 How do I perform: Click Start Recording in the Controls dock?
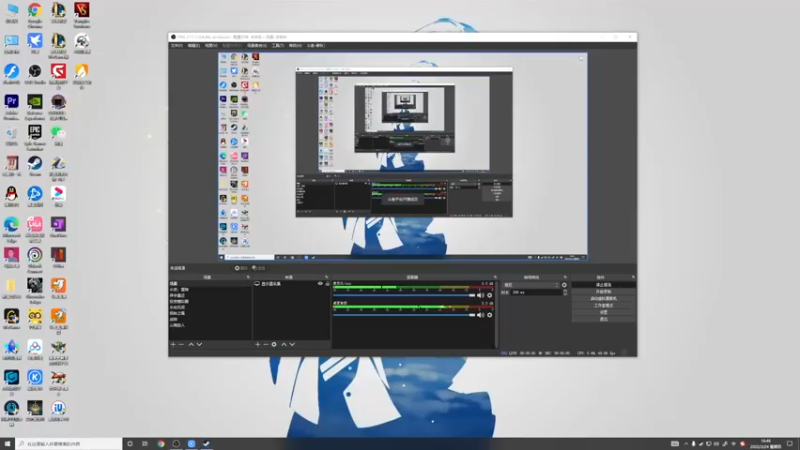604,292
